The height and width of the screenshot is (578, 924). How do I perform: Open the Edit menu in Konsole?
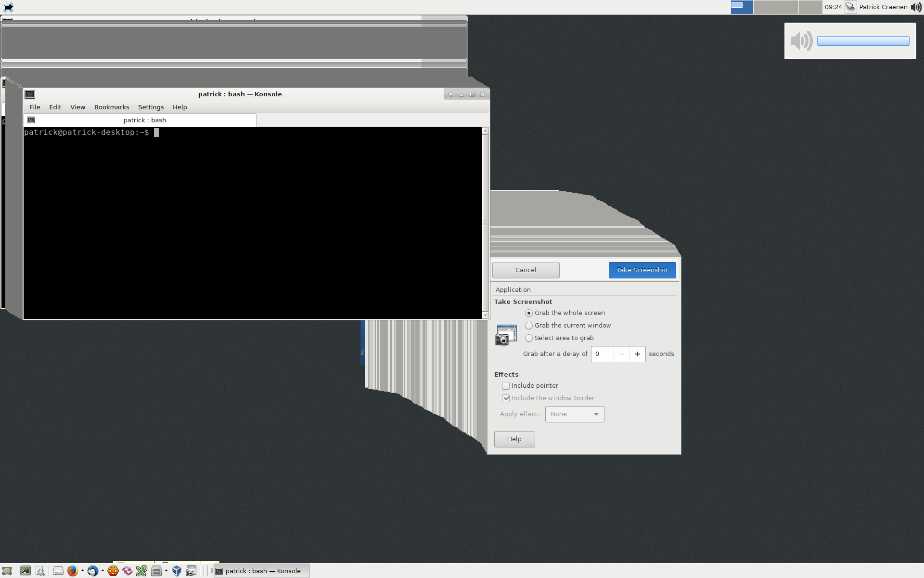pyautogui.click(x=55, y=107)
